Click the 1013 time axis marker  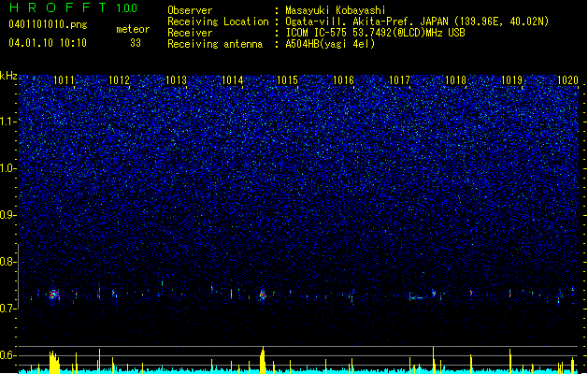(x=176, y=80)
